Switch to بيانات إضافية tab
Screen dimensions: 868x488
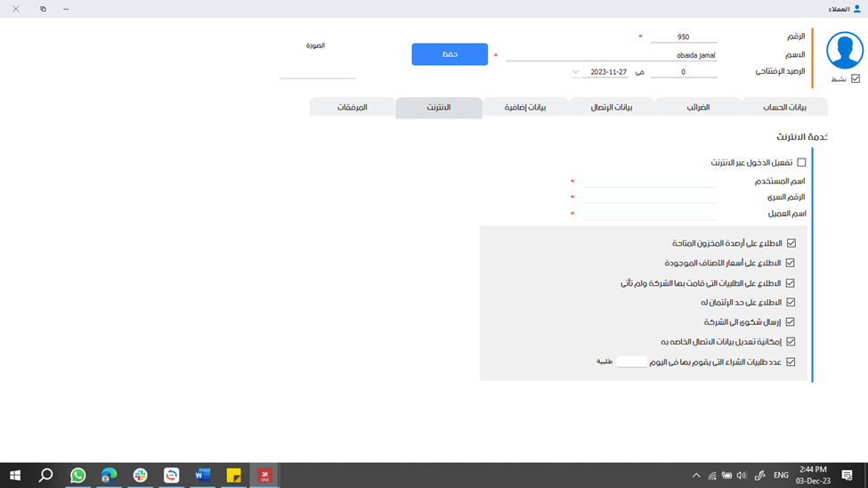tap(525, 107)
